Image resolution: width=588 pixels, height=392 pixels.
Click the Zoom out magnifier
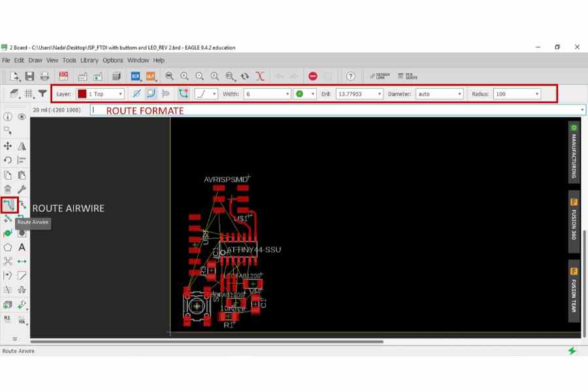coord(199,76)
